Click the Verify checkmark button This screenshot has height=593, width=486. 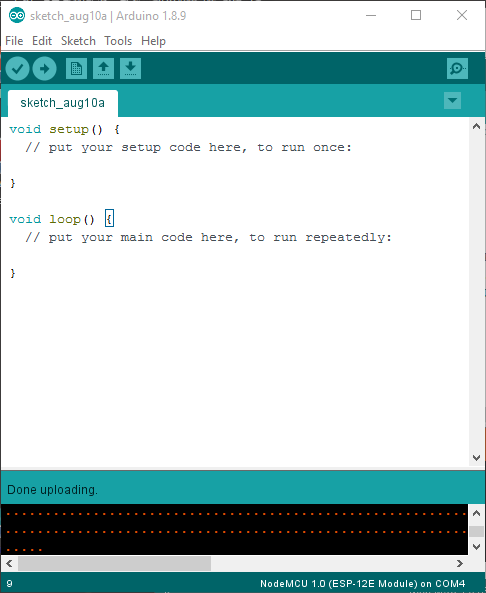(x=17, y=68)
